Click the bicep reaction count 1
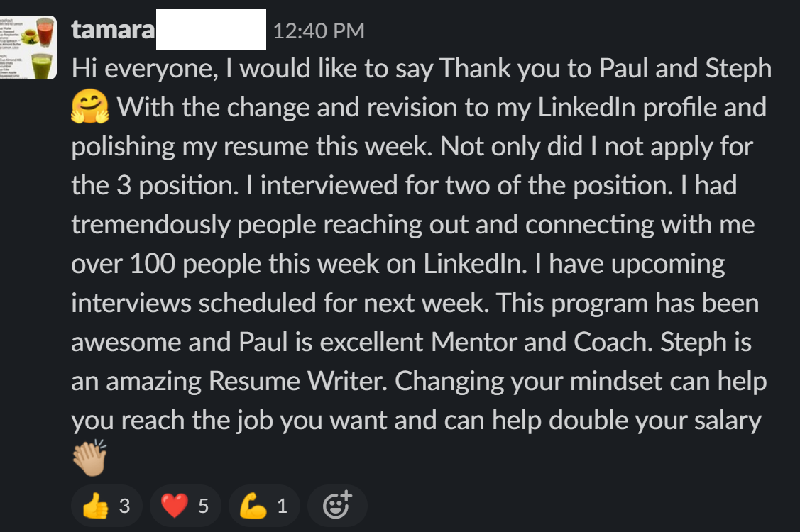Screen dimensions: 800x532 tap(282, 506)
